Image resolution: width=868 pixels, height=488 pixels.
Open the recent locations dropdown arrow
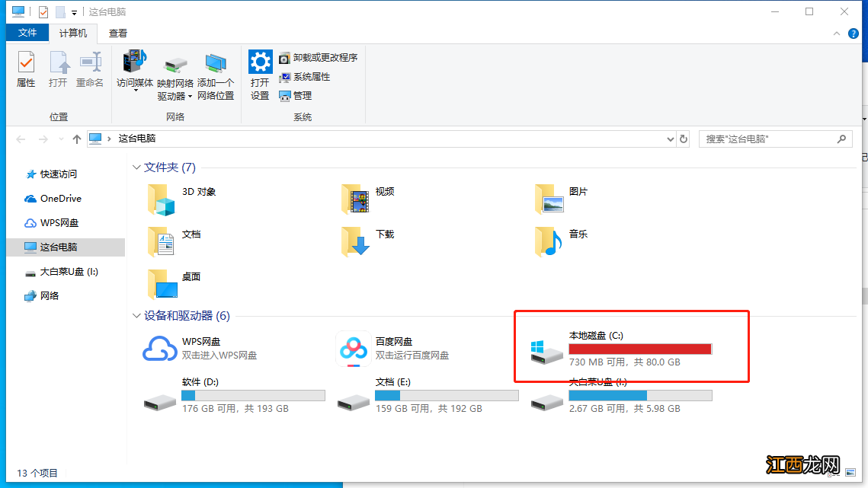click(x=61, y=139)
